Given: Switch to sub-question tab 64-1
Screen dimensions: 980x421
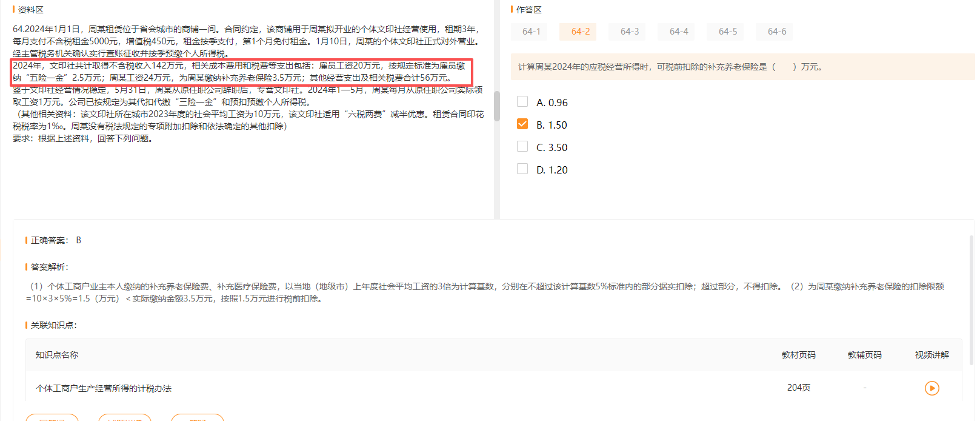Looking at the screenshot, I should click(x=531, y=32).
